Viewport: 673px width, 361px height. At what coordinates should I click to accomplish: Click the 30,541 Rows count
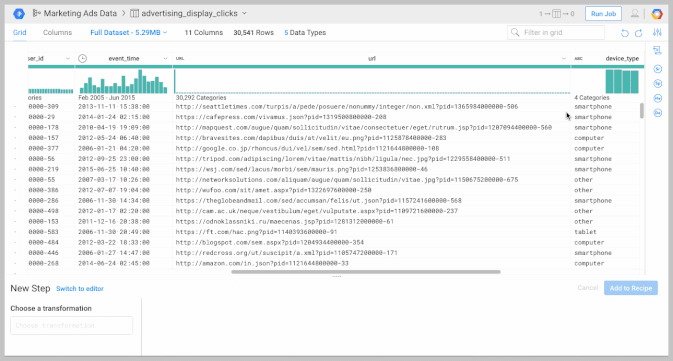click(254, 33)
